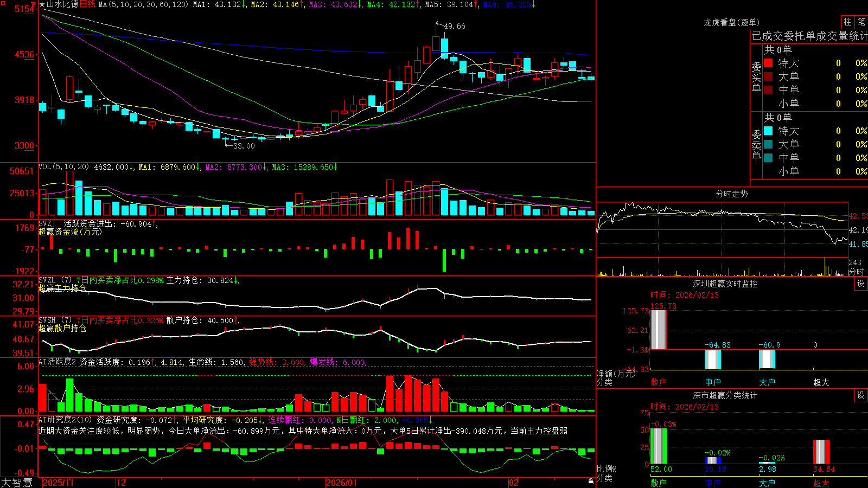Select the teal 中单 swatch under 委卖单
This screenshot has height=488, width=868.
pyautogui.click(x=768, y=158)
